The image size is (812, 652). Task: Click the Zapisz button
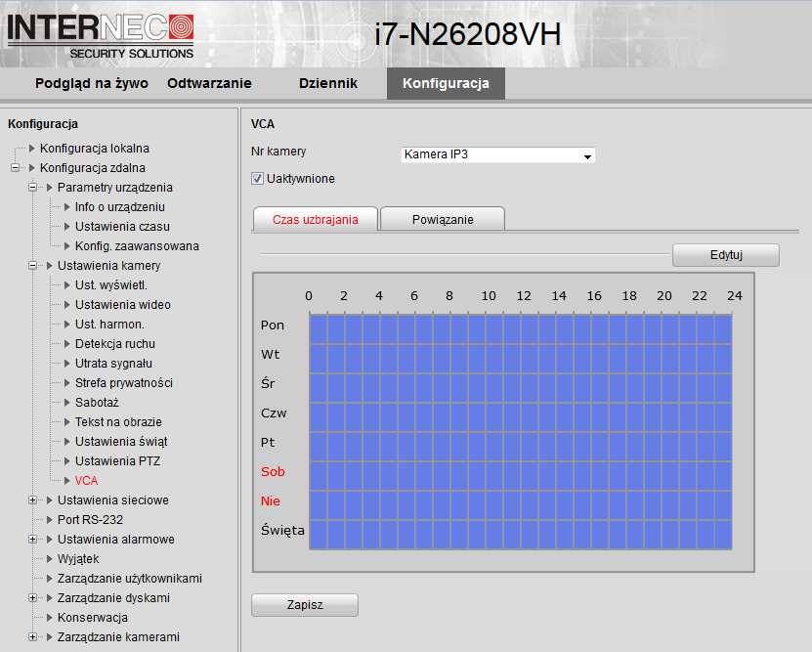[305, 604]
